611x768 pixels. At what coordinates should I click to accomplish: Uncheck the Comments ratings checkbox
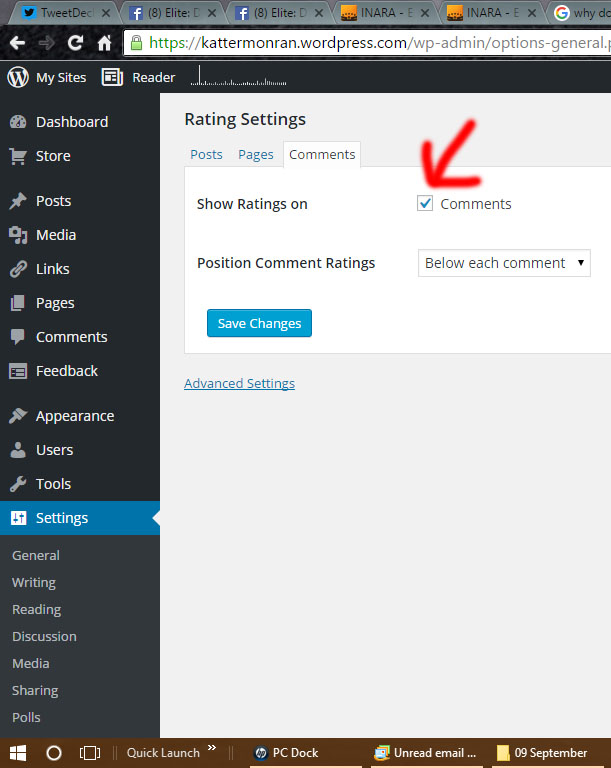pos(425,204)
